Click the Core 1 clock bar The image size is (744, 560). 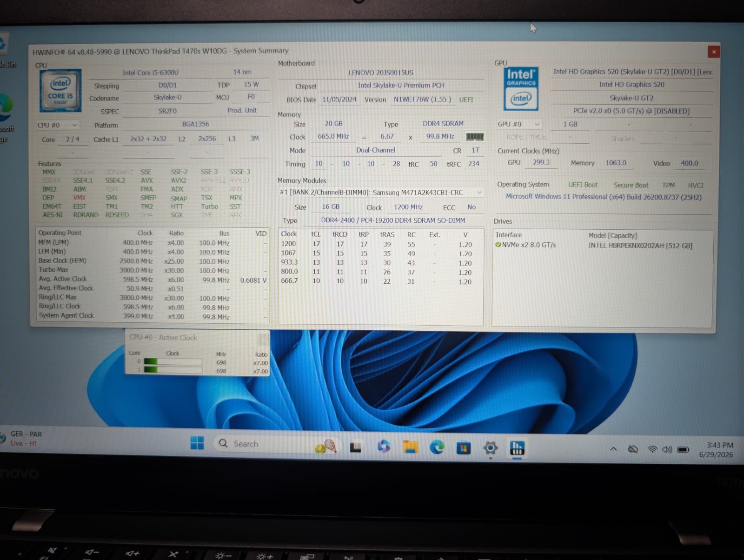[173, 370]
